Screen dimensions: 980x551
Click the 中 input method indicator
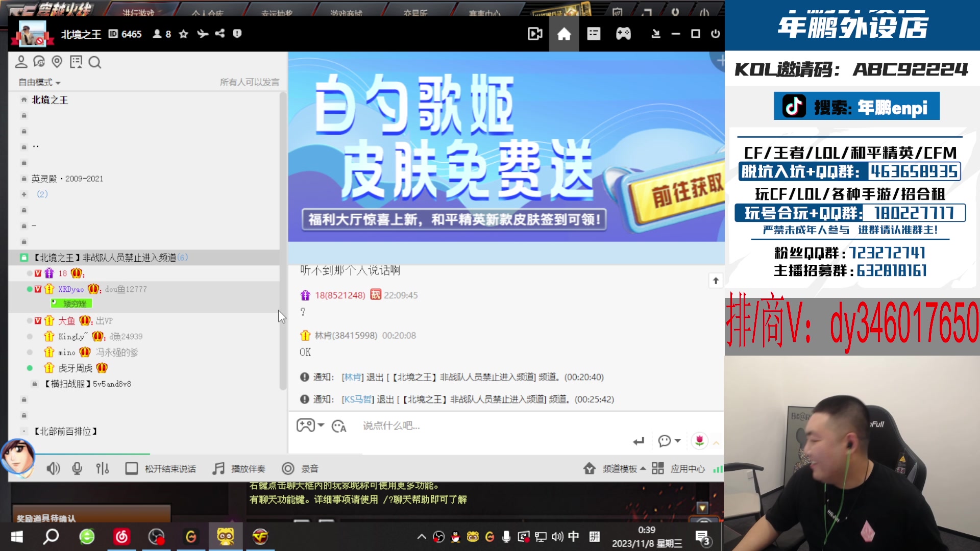tap(573, 536)
